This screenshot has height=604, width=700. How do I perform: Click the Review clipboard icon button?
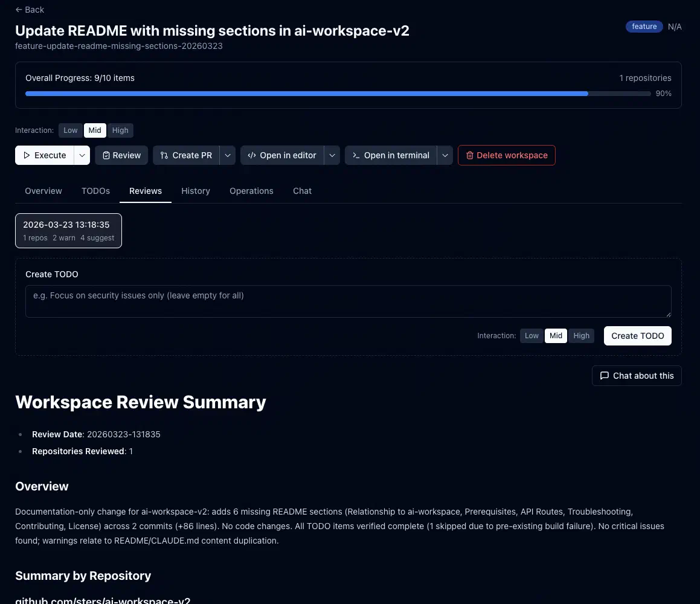[106, 155]
